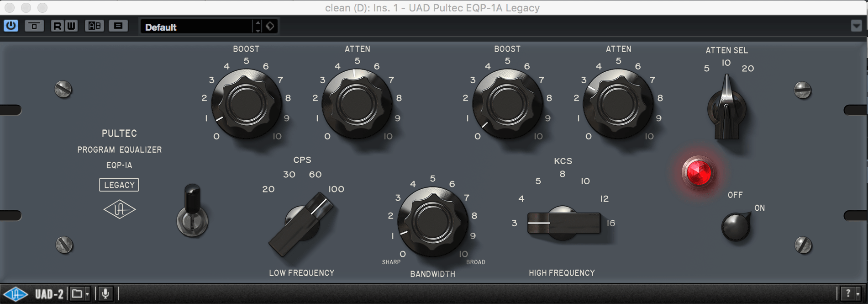Click the KCS high frequency selector switch

pos(564,223)
